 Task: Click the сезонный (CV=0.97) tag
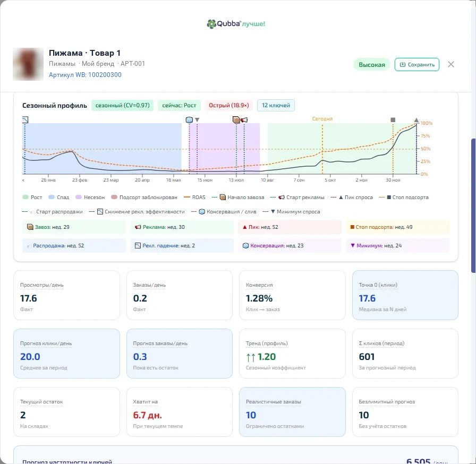122,105
